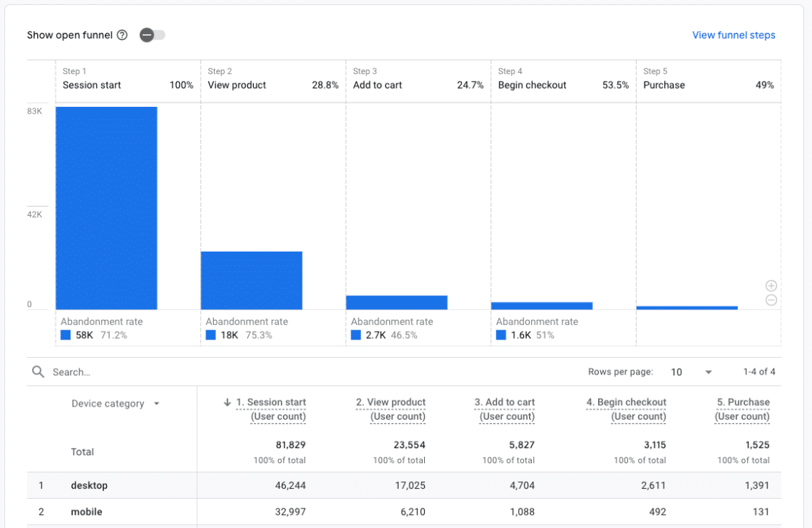Open the View funnel steps link
This screenshot has width=812, height=528.
733,35
